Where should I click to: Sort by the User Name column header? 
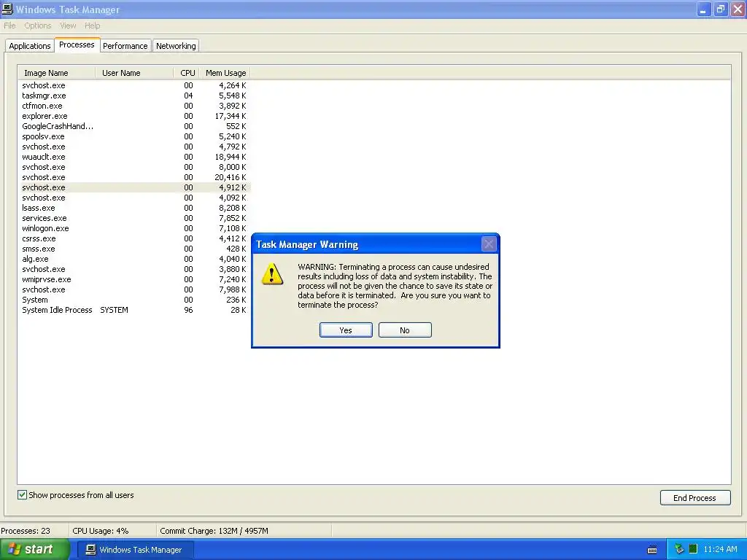(134, 73)
